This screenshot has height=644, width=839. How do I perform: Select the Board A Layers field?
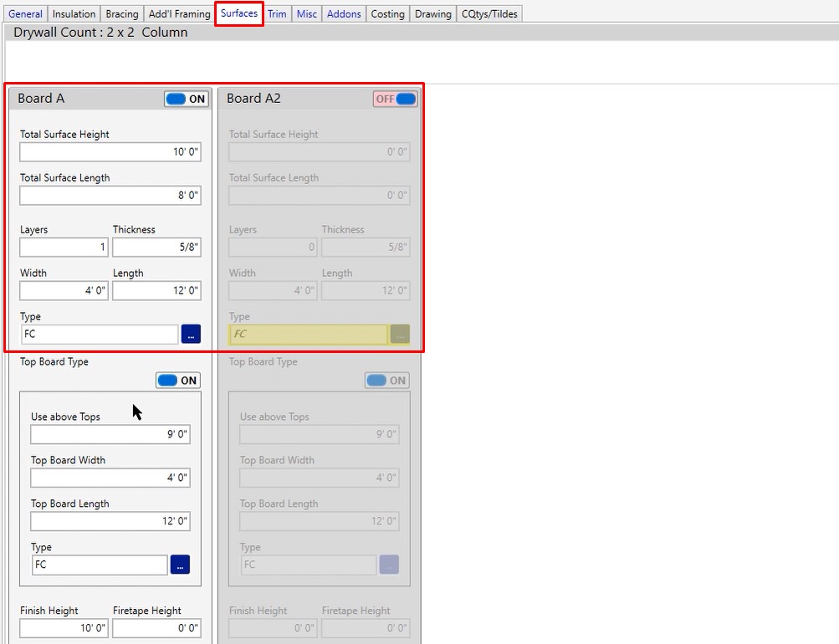[x=64, y=247]
